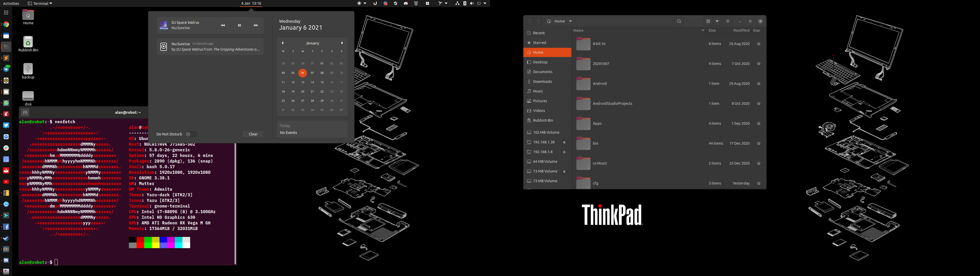Viewport: 980px width, 276px height.
Task: Open WhatsApp from the dock
Action: tap(6, 103)
